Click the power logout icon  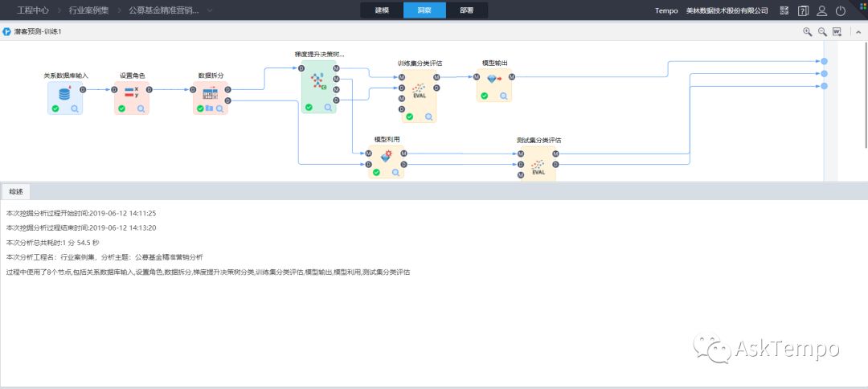coord(841,10)
